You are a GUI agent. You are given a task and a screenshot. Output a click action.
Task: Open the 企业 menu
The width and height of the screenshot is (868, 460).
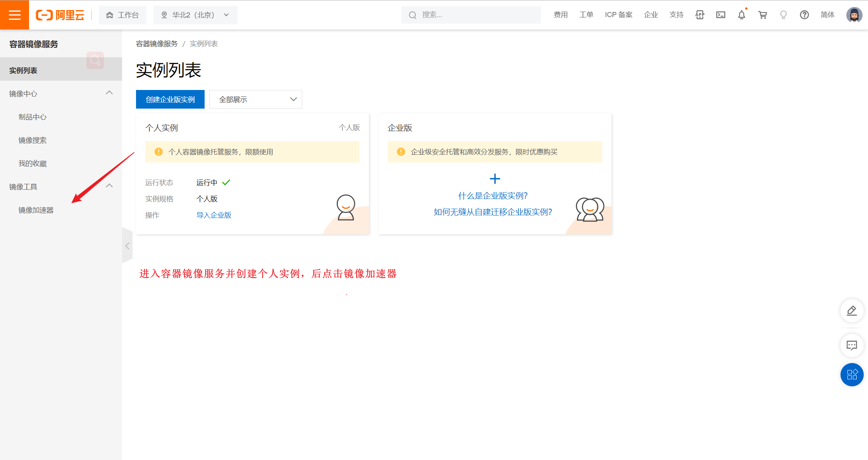point(651,15)
